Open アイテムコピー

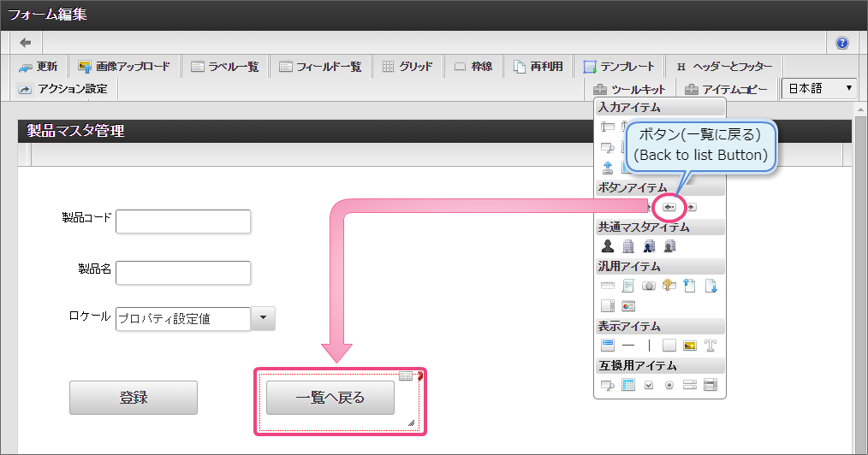pos(727,89)
